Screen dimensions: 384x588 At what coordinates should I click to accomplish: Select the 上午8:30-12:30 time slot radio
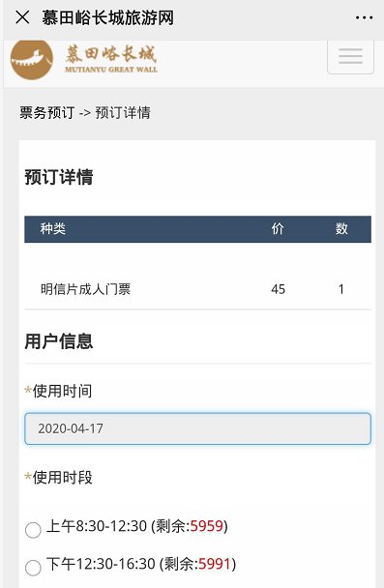tap(33, 530)
